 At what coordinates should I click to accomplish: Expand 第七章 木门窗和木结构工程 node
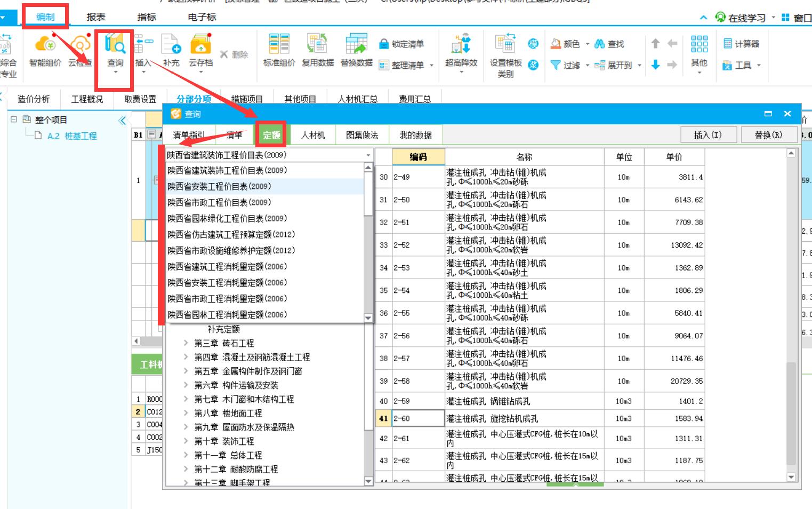coord(186,399)
